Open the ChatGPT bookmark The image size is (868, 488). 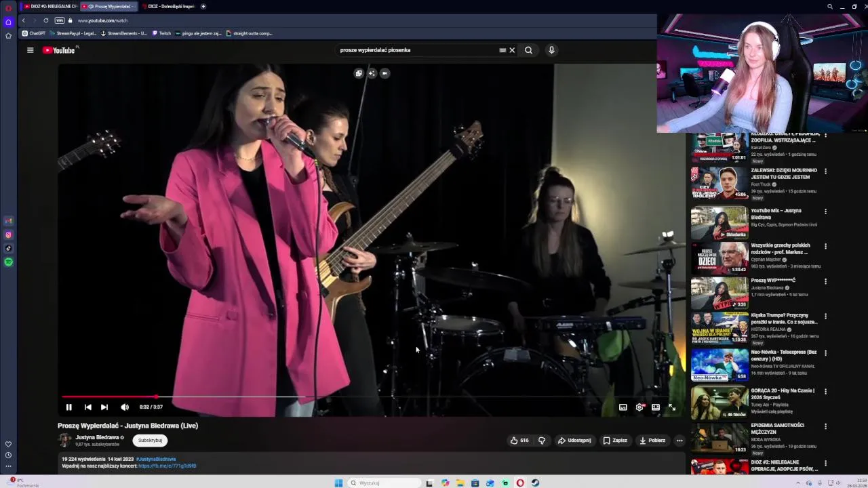pyautogui.click(x=34, y=33)
